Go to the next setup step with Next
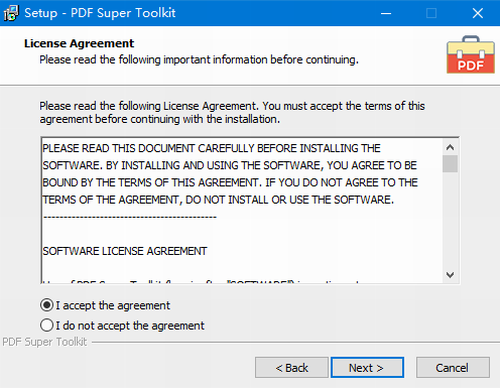Image resolution: width=500 pixels, height=388 pixels. click(367, 368)
